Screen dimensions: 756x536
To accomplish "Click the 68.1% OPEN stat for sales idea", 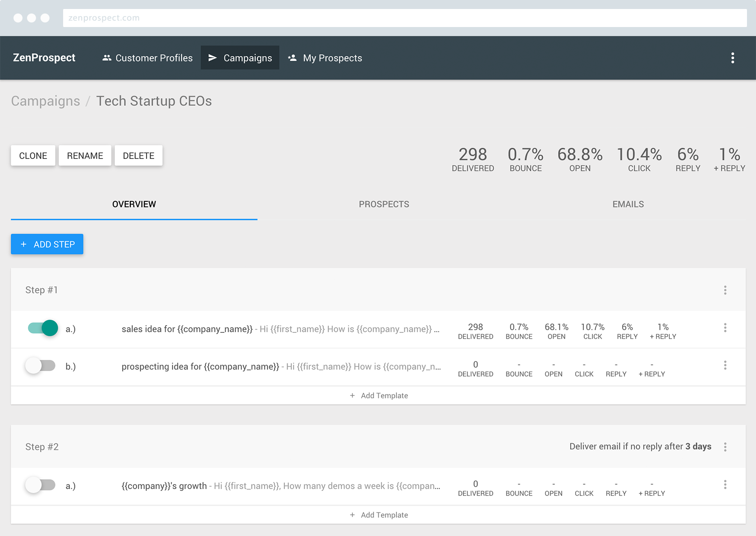I will pos(556,331).
